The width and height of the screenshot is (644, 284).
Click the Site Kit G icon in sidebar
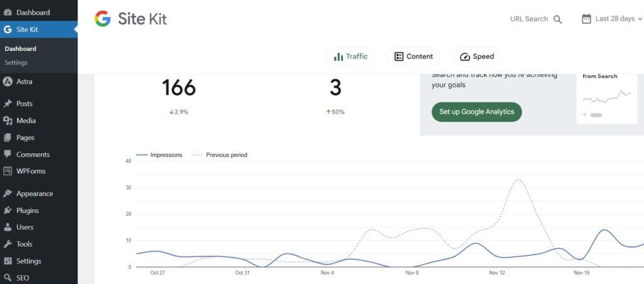point(8,30)
